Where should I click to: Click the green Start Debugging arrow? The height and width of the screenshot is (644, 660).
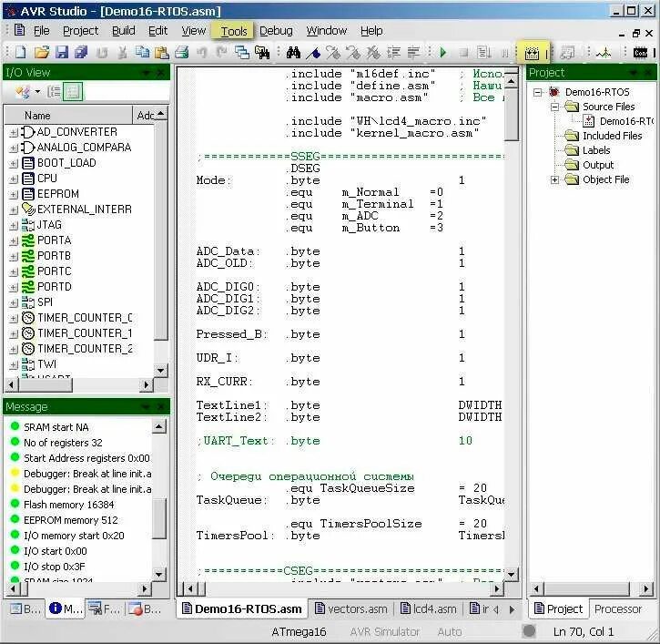click(x=442, y=52)
